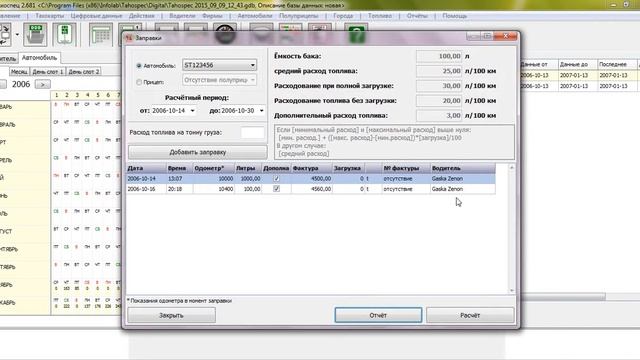Click the 1000,00 liters cell
640x360 pixels.
pos(248,179)
